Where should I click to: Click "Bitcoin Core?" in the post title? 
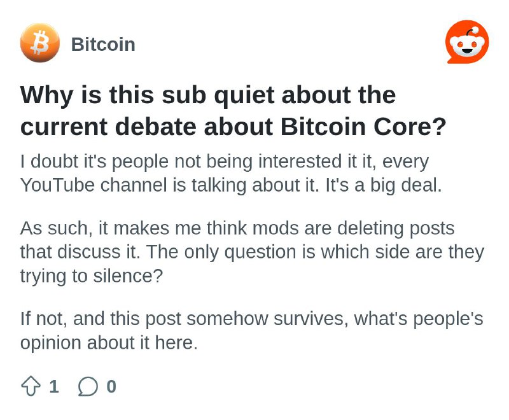363,127
